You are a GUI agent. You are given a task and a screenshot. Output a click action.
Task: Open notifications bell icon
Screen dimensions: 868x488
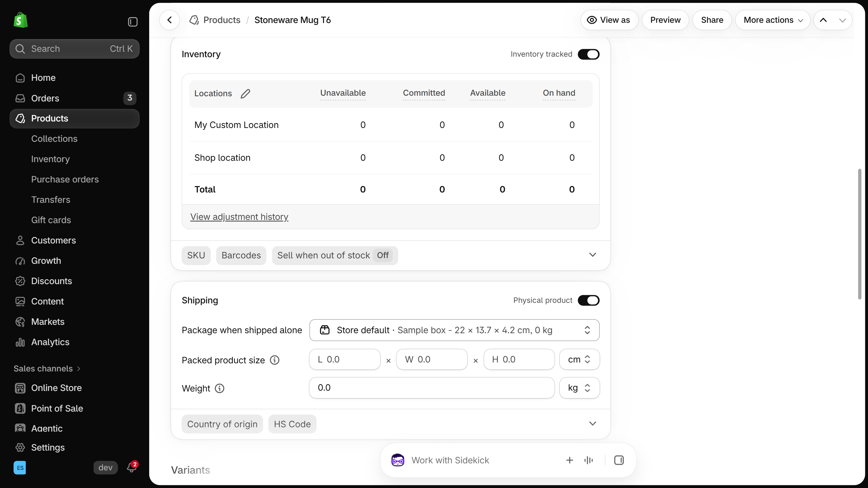click(131, 467)
